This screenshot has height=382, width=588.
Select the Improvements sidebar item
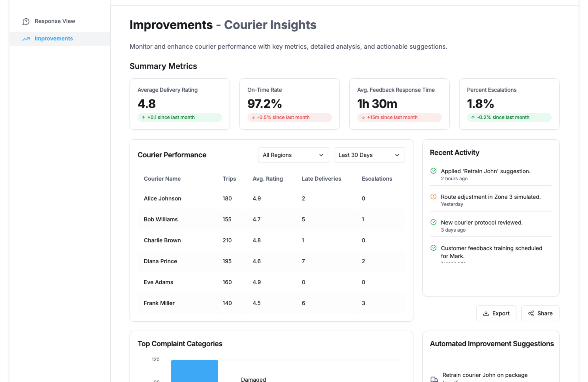click(54, 39)
